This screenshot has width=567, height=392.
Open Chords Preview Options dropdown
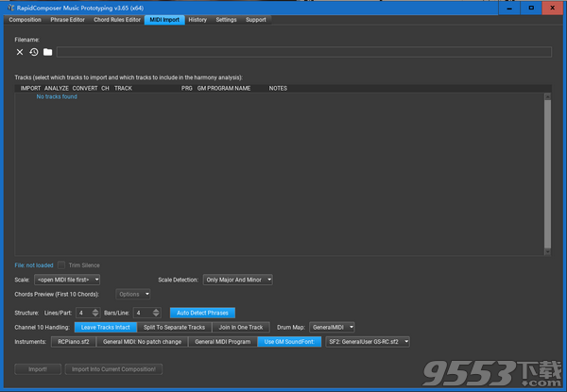coord(133,294)
